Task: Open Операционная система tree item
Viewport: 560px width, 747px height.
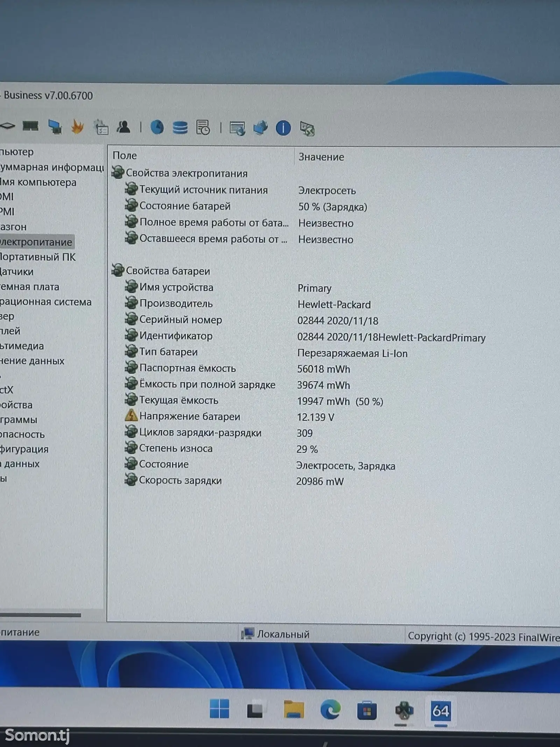Action: (x=45, y=302)
